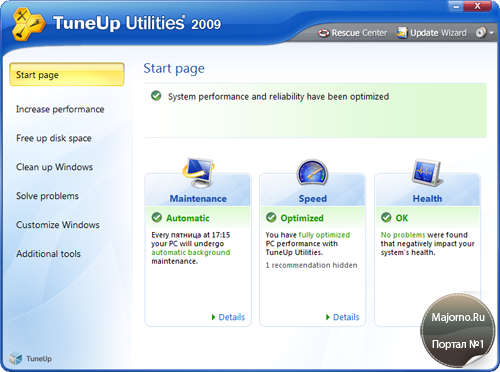This screenshot has height=372, width=500.
Task: Click the green check next to Automatic
Action: 157,218
